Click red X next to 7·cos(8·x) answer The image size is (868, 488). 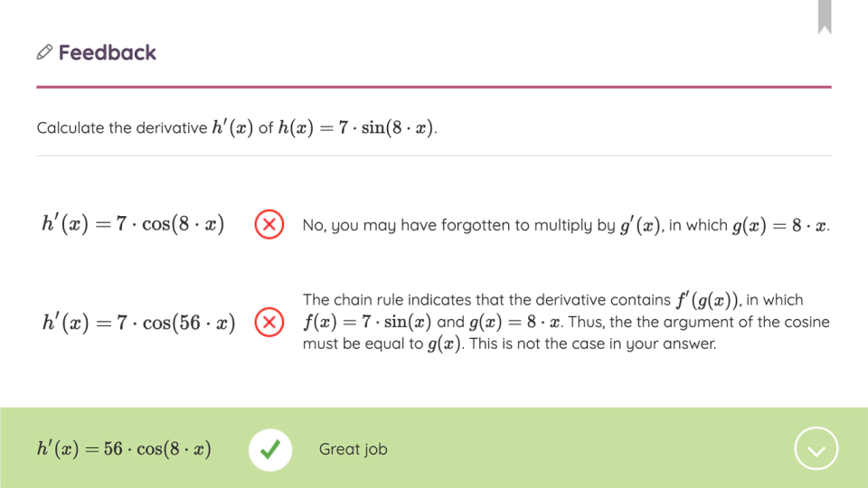(269, 224)
